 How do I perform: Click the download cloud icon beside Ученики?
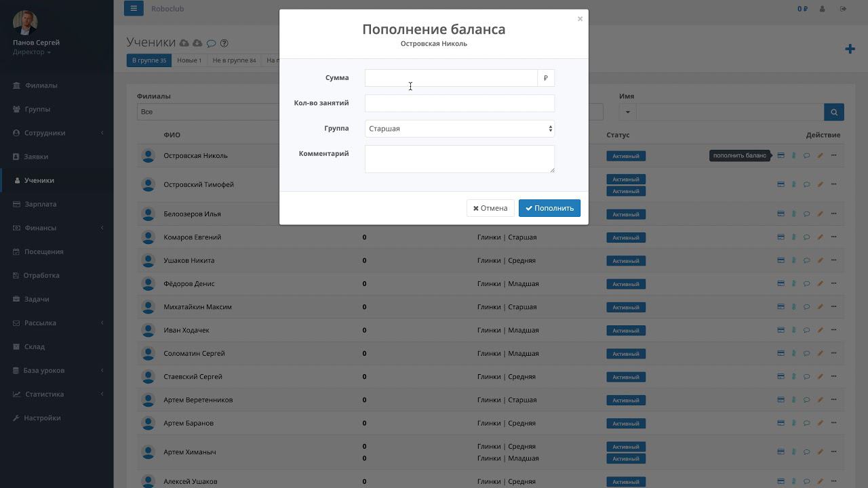point(197,43)
